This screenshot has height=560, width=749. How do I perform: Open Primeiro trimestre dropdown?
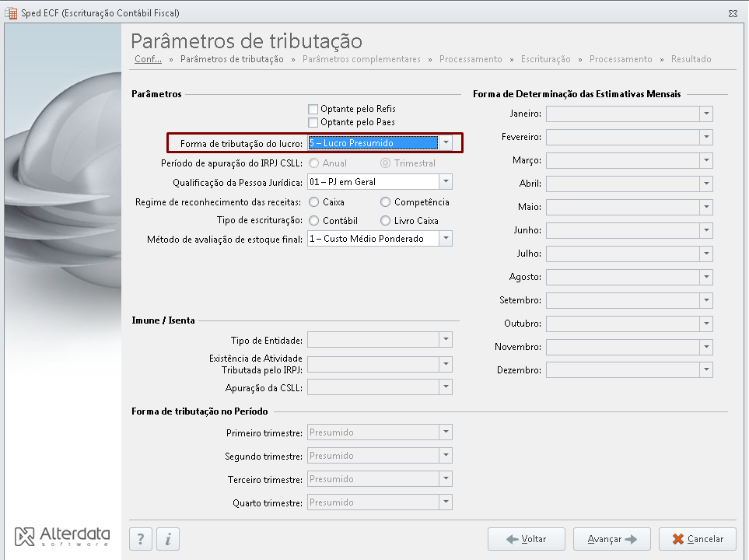tap(446, 432)
